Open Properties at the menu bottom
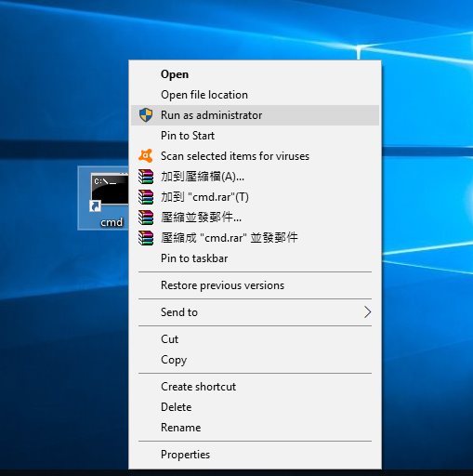This screenshot has height=476, width=473. 255,455
